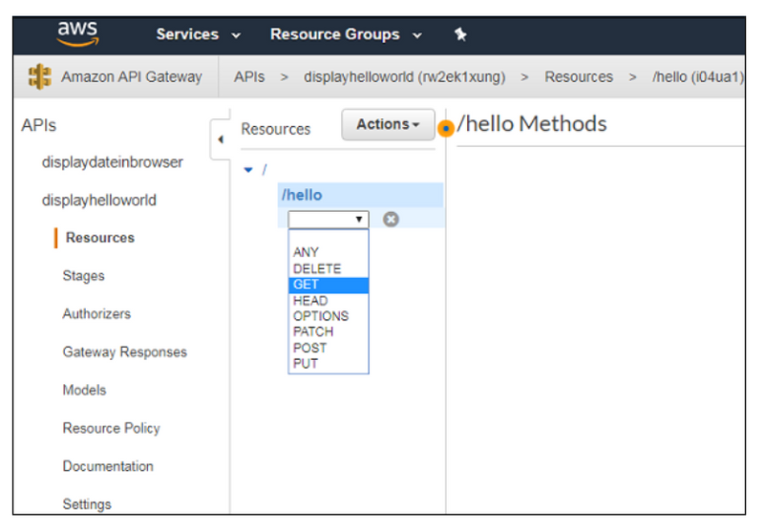Open the Resource Groups menu
Image resolution: width=764 pixels, height=532 pixels.
point(346,34)
